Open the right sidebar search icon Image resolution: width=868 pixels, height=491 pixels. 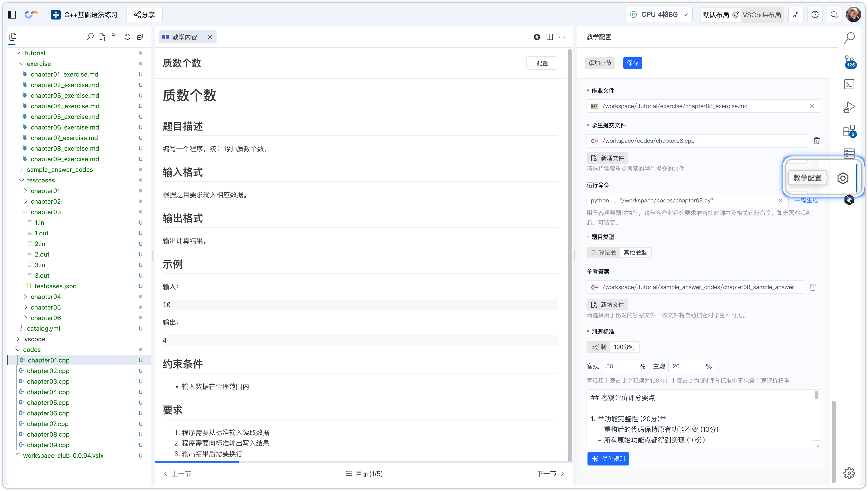coord(849,38)
